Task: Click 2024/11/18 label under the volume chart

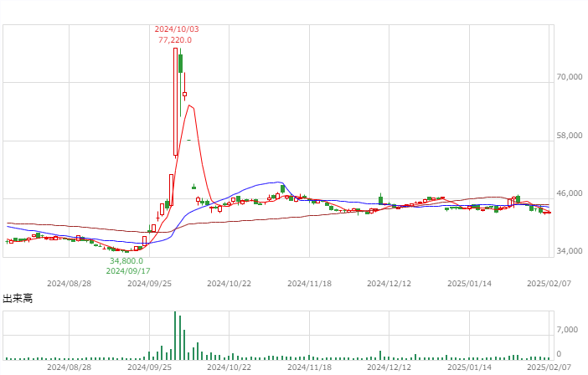Action: tap(309, 367)
